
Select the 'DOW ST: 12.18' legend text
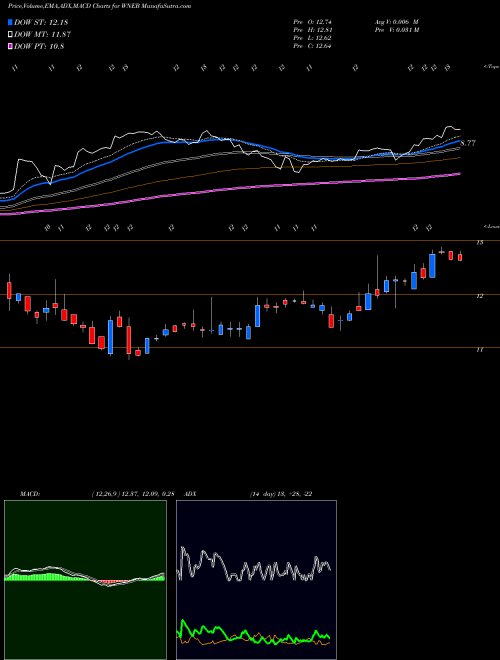[41, 22]
